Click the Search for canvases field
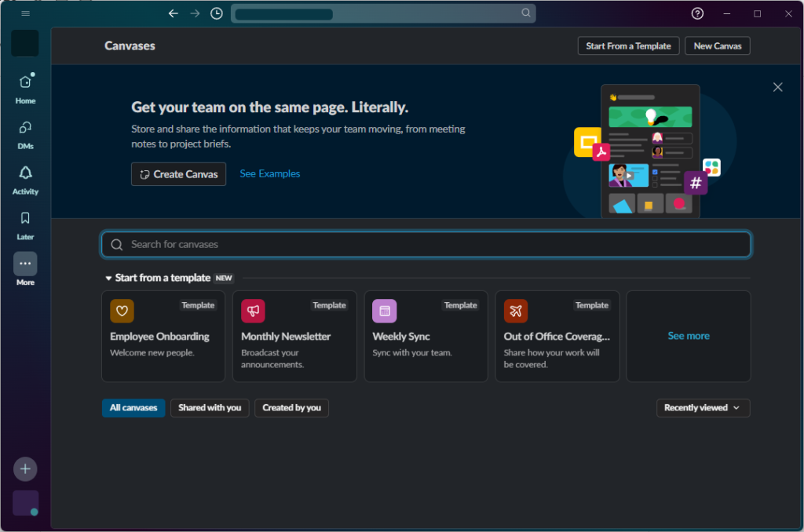 tap(426, 245)
